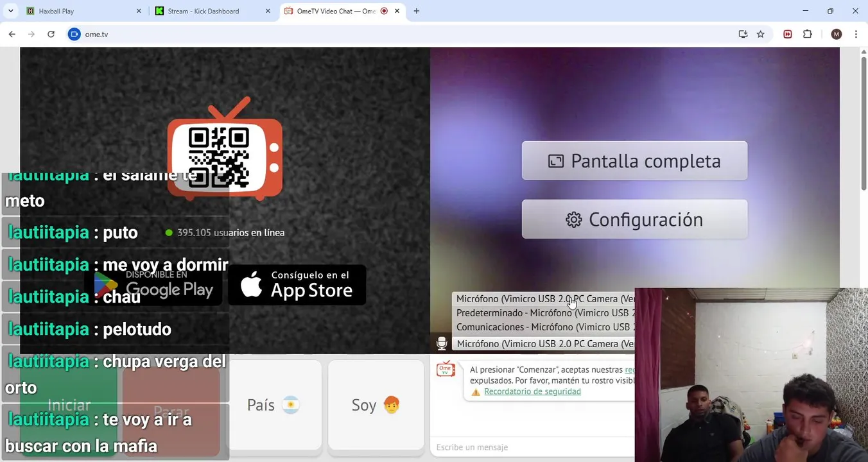Open the Recordatorio de seguridad link
This screenshot has width=868, height=462.
point(532,391)
